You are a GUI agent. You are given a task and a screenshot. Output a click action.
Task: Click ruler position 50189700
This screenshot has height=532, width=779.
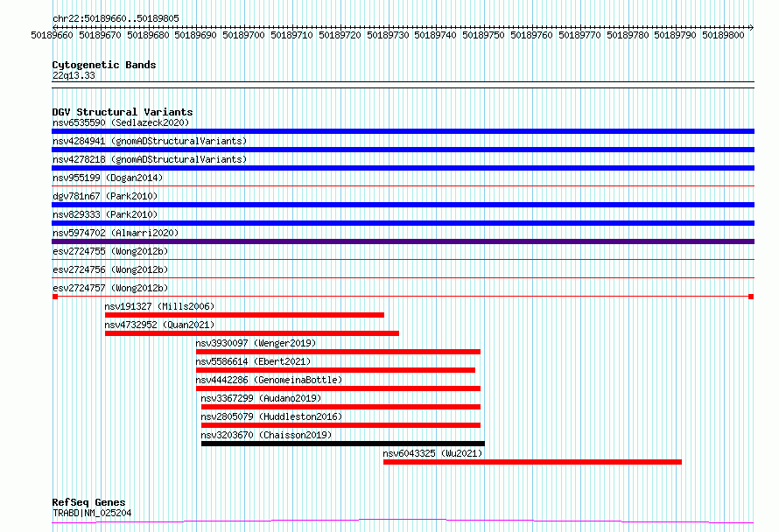(243, 35)
